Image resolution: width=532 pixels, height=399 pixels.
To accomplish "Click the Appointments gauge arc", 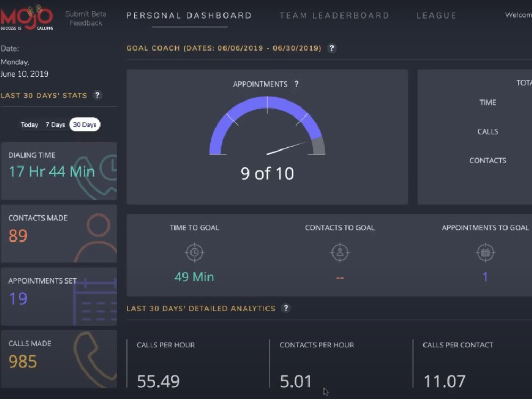I will pos(267,126).
